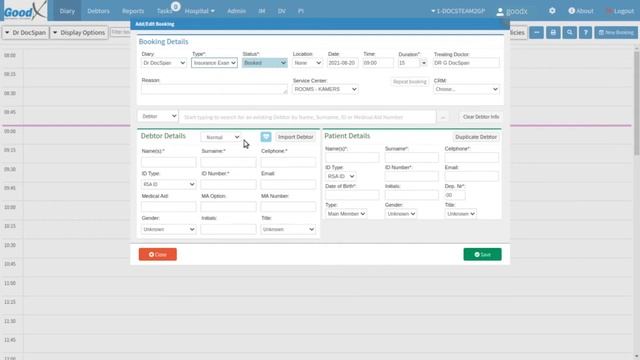Click the Reason text area

[x=214, y=89]
